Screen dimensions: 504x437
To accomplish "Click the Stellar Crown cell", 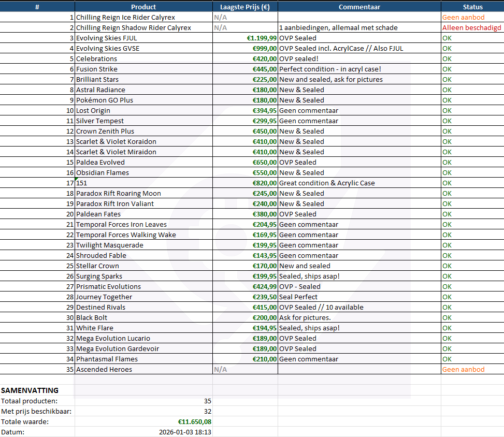I will (143, 266).
